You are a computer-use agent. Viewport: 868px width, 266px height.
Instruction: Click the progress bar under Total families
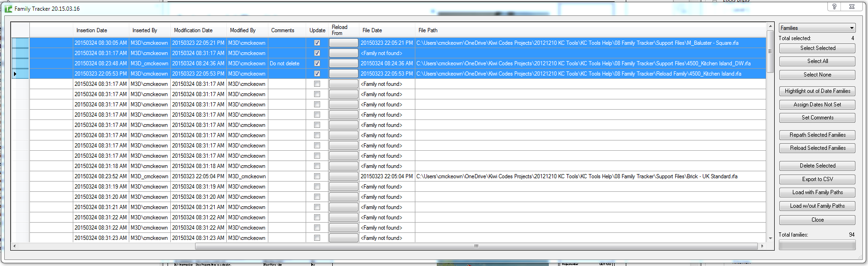point(817,245)
